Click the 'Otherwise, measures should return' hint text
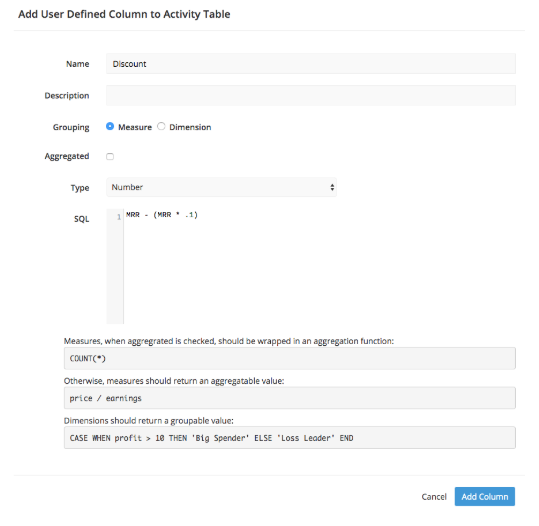 click(174, 381)
